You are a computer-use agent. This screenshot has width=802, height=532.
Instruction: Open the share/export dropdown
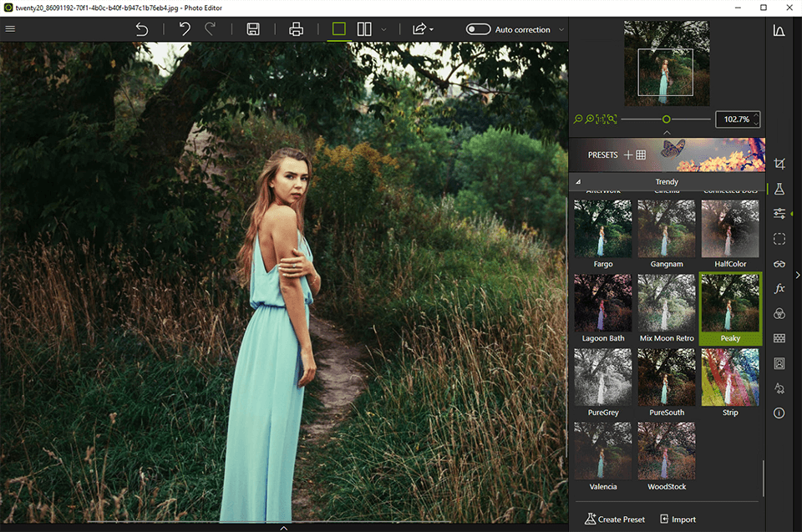coord(422,29)
